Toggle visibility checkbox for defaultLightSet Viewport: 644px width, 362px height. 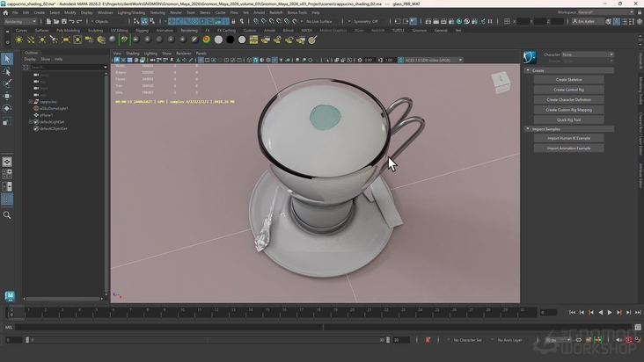coord(36,121)
